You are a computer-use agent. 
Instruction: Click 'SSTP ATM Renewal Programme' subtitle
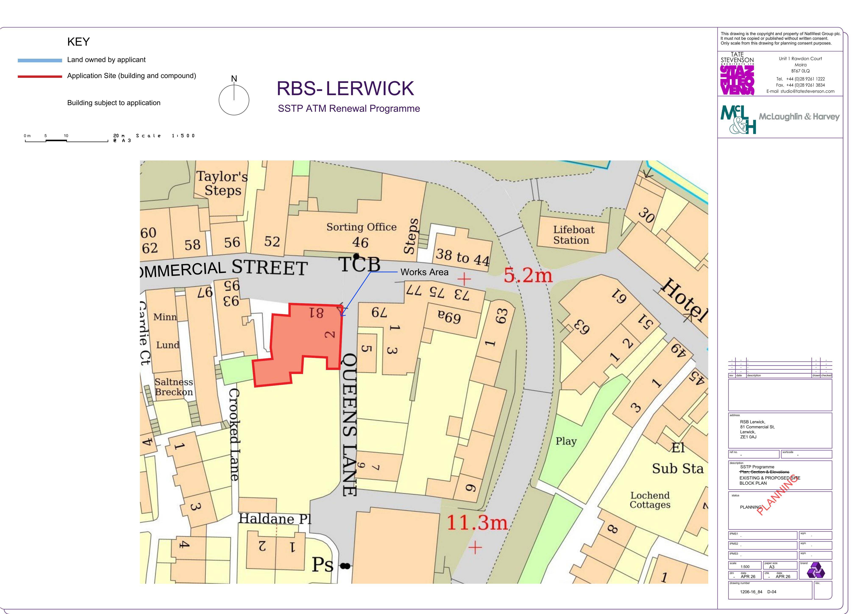coord(349,109)
